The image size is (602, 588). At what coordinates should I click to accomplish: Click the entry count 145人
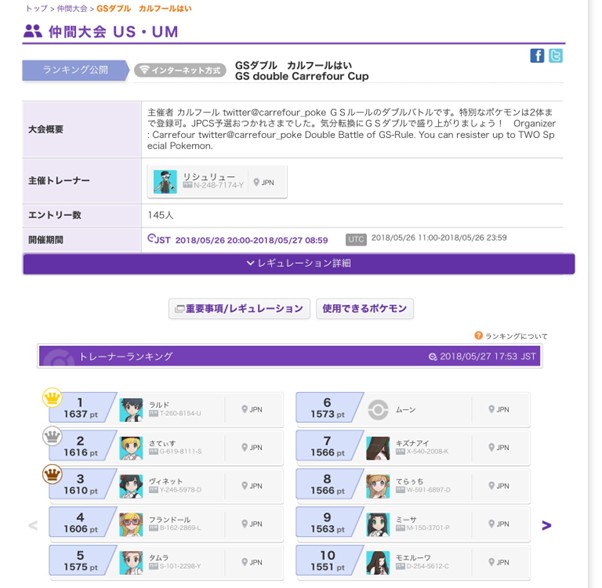[160, 215]
